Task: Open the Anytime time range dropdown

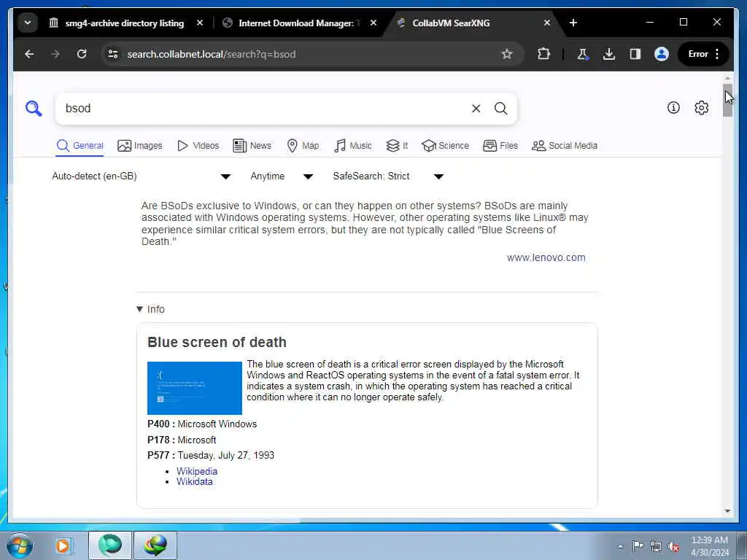Action: 282,176
